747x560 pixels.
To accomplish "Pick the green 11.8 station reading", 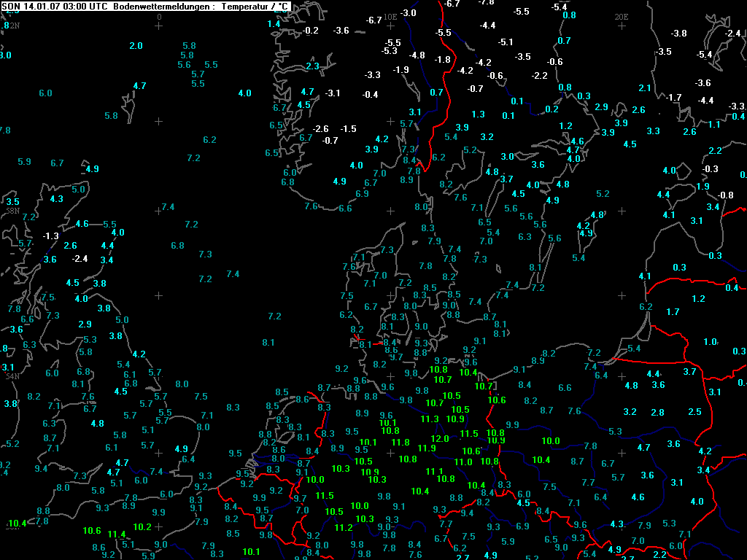I will pos(400,443).
